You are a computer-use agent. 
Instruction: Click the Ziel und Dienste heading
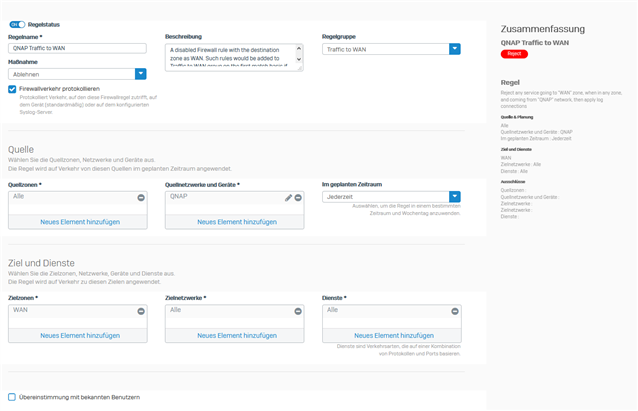click(x=41, y=263)
